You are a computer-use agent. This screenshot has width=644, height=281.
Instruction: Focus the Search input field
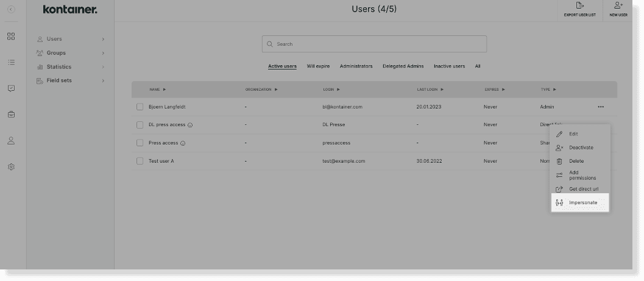coord(374,44)
